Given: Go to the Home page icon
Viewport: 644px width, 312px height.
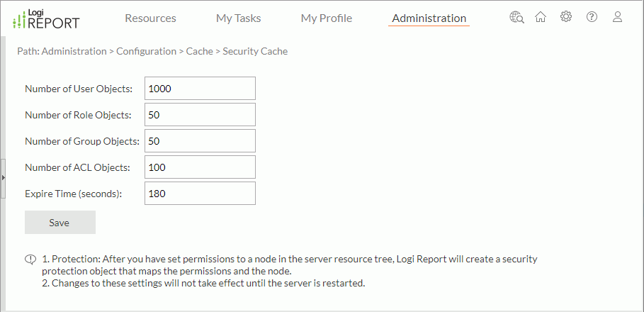Looking at the screenshot, I should [541, 18].
